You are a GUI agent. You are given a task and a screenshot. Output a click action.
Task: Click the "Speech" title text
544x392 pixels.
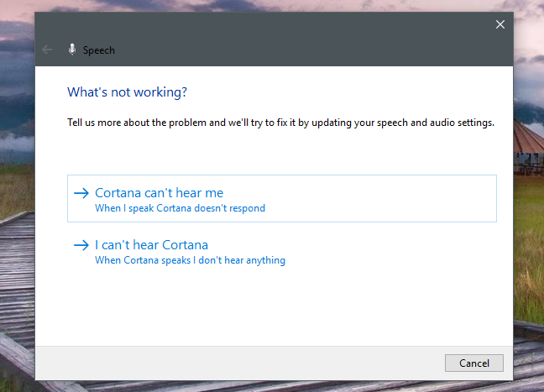tap(99, 50)
